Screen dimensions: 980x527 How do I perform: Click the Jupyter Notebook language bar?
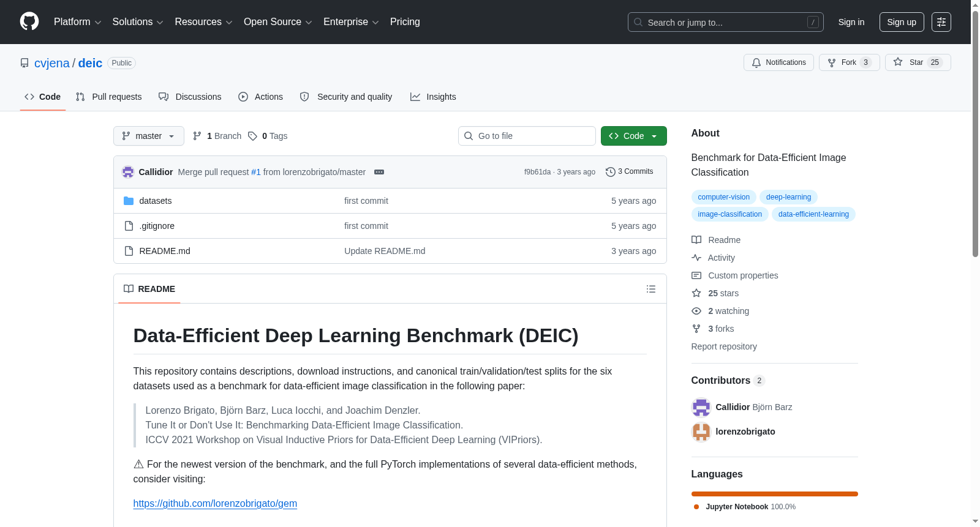click(775, 494)
